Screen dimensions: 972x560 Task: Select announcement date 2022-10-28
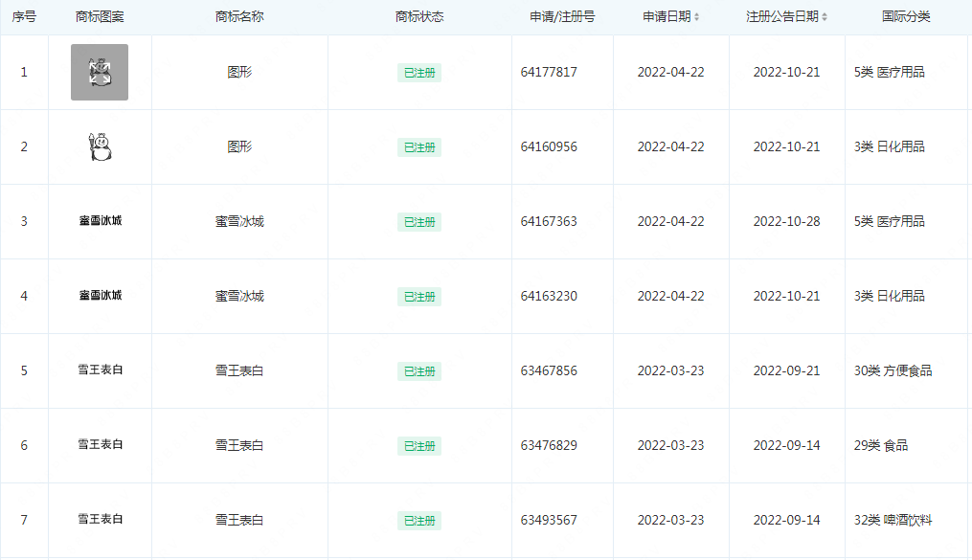pyautogui.click(x=786, y=221)
